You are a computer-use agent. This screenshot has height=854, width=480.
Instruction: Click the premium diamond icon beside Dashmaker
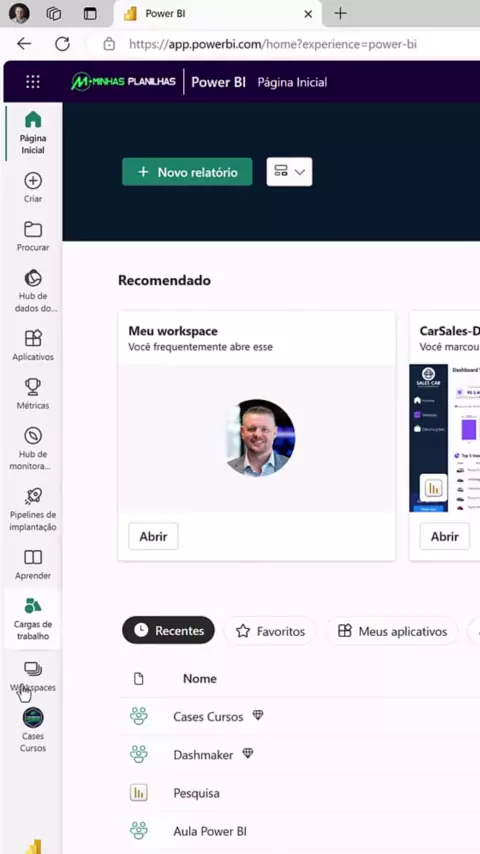[x=248, y=753]
